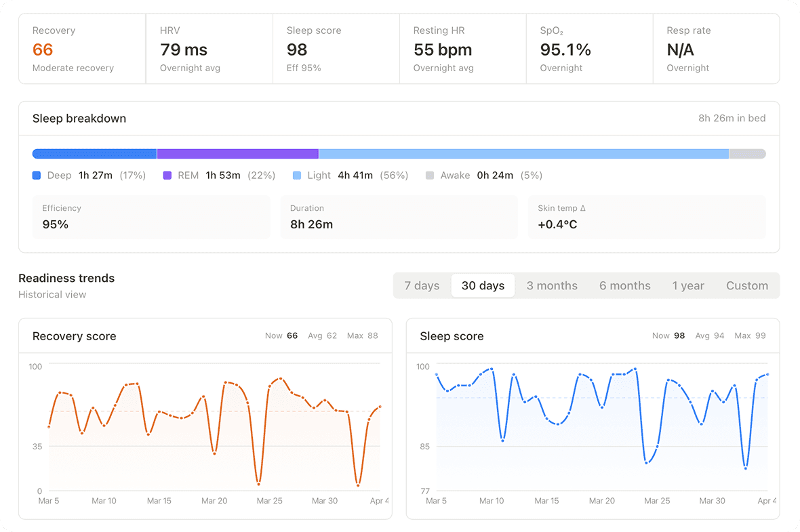This screenshot has height=532, width=800.
Task: Click 'Moderate recovery' status text
Action: coord(73,68)
